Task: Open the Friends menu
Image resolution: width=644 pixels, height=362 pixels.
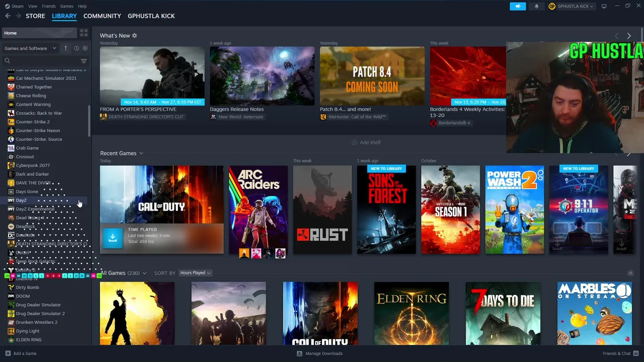Action: 49,6
